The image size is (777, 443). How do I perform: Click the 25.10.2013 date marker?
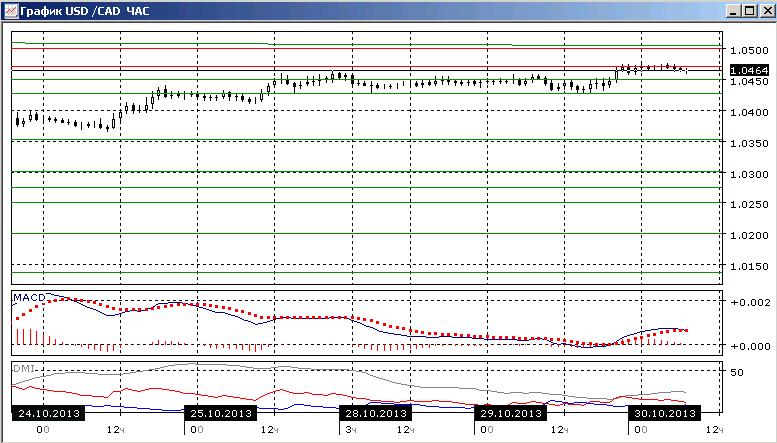[x=221, y=413]
